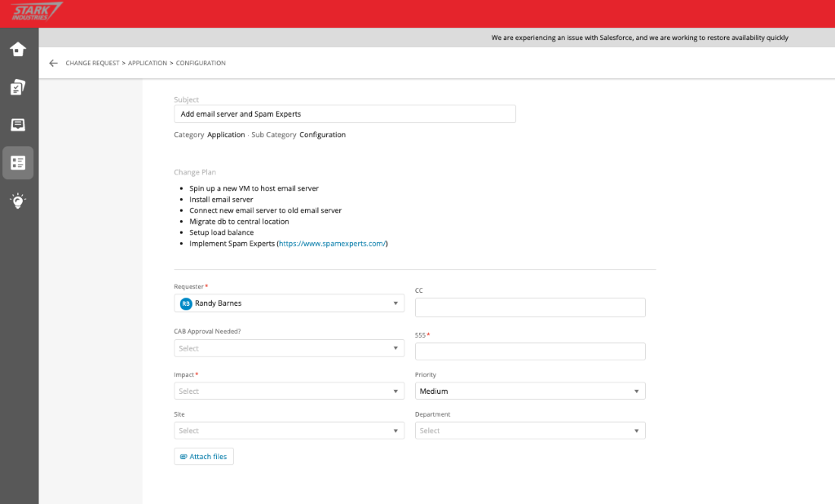
Task: Click the Salesforce issue banner message
Action: [639, 38]
